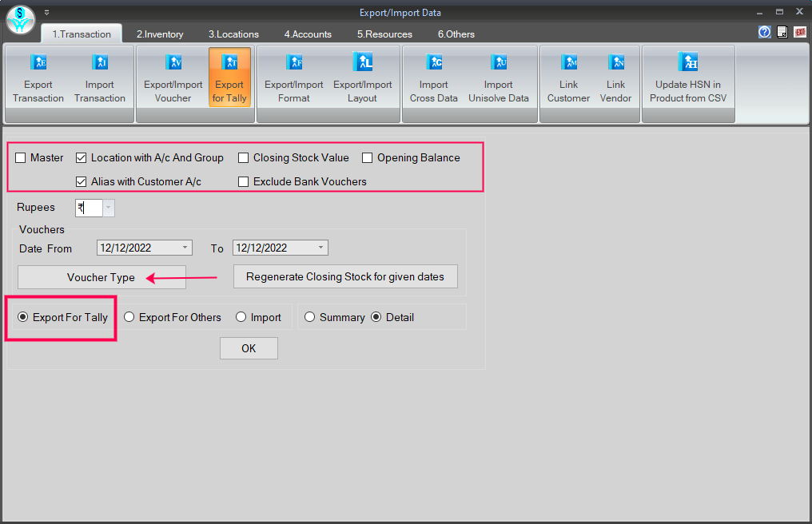Switch to the 2.Inventory tab
Viewport: 812px width, 524px height.
click(160, 34)
